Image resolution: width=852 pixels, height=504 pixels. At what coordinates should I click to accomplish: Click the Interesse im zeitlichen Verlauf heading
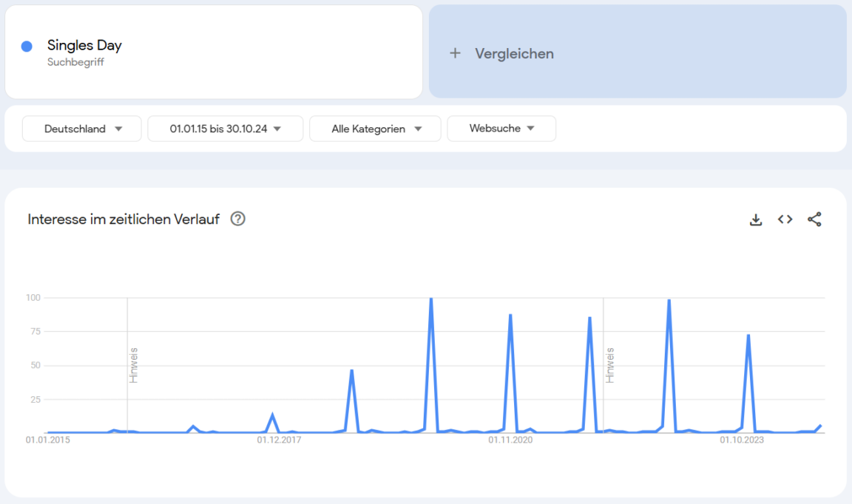(124, 219)
